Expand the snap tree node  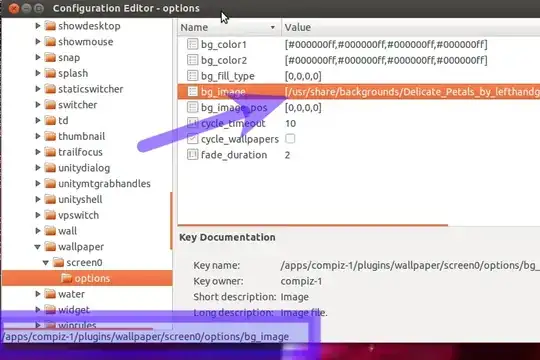(38, 57)
